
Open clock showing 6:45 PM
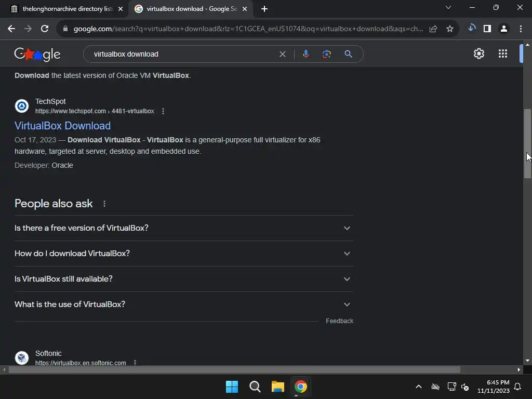point(494,387)
